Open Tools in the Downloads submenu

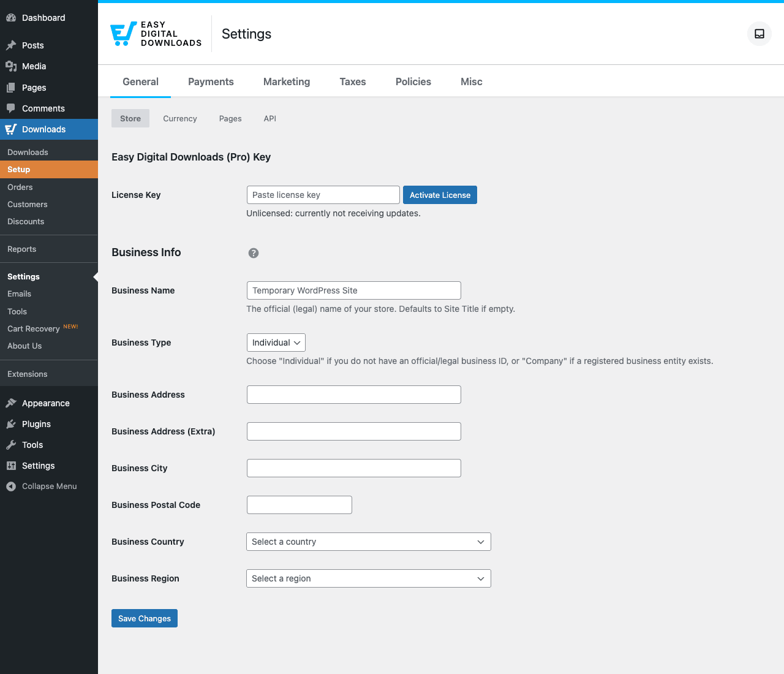coord(49,311)
